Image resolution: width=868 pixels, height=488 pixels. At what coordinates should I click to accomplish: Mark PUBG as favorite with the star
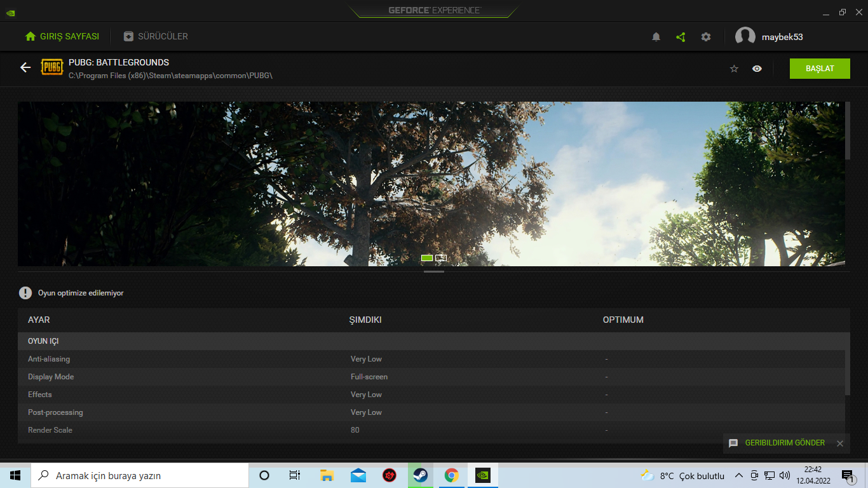coord(735,69)
